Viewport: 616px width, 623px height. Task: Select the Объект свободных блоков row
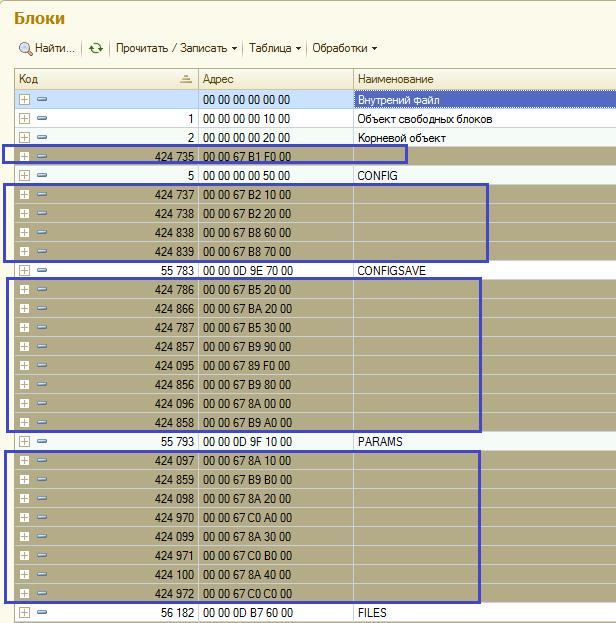[x=484, y=119]
